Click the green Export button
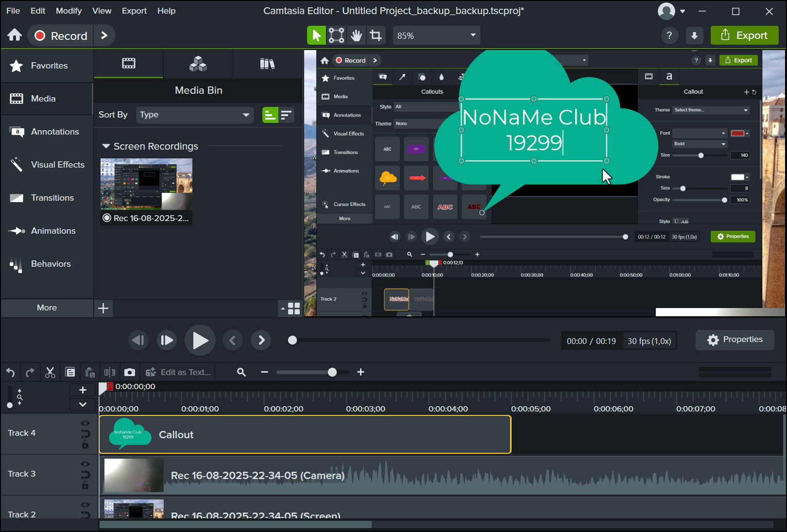The height and width of the screenshot is (532, 787). click(x=744, y=35)
